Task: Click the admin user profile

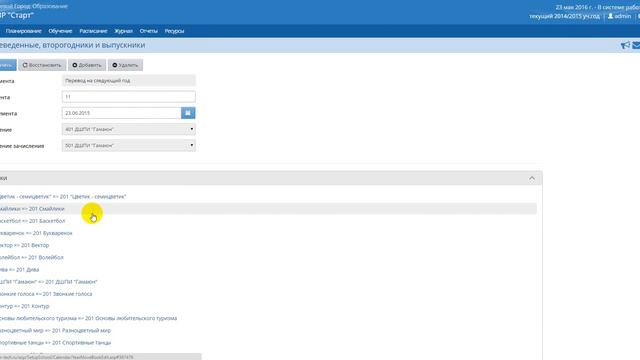Action: pyautogui.click(x=620, y=16)
